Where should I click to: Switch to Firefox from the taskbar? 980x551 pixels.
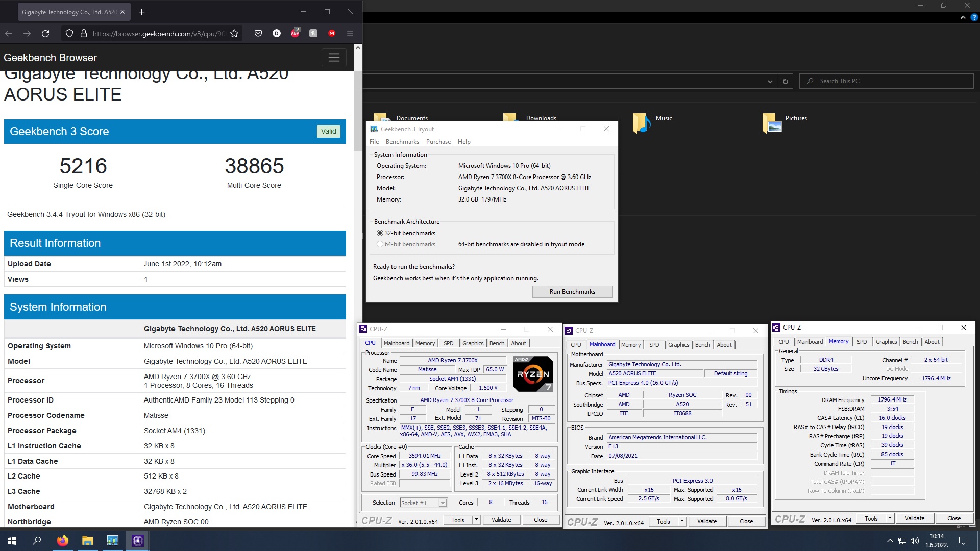[x=62, y=541]
